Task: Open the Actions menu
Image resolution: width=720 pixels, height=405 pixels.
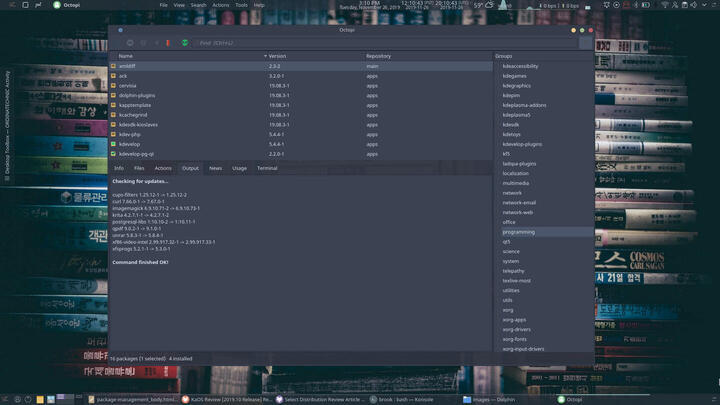Action: tap(220, 5)
